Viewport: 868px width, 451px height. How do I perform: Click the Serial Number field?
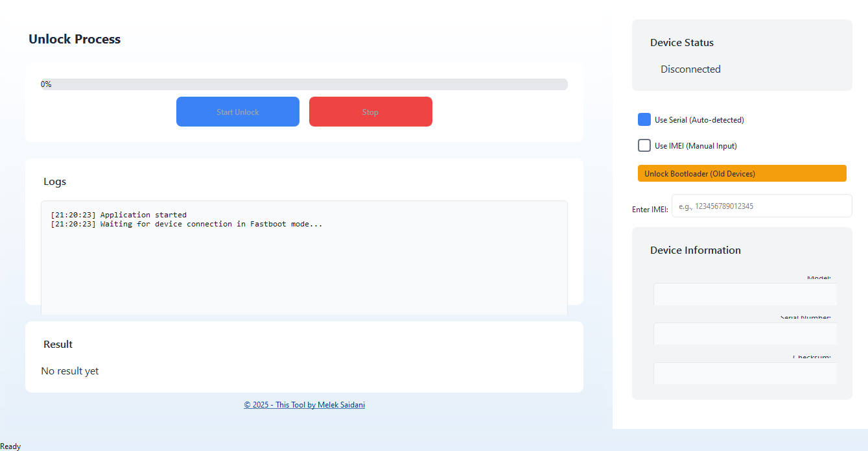[x=745, y=334]
